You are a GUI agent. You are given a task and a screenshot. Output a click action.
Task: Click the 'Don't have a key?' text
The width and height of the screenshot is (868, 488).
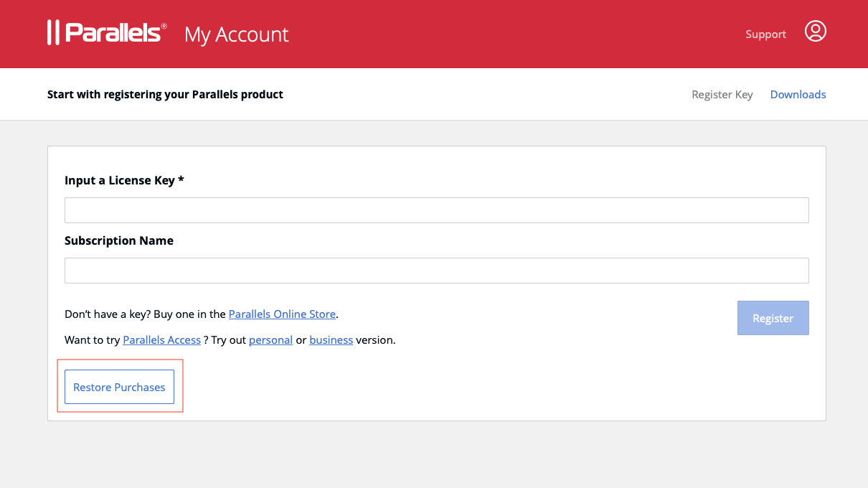click(108, 314)
